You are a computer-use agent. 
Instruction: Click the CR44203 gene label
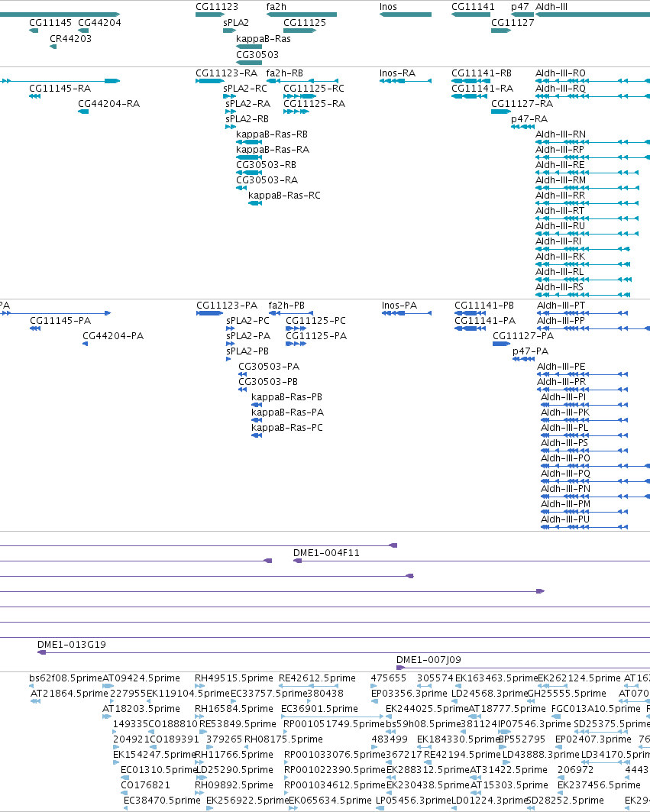(70, 39)
